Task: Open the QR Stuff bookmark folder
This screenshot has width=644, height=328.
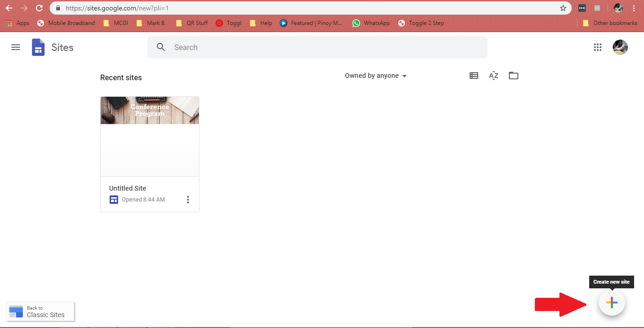Action: coord(191,23)
